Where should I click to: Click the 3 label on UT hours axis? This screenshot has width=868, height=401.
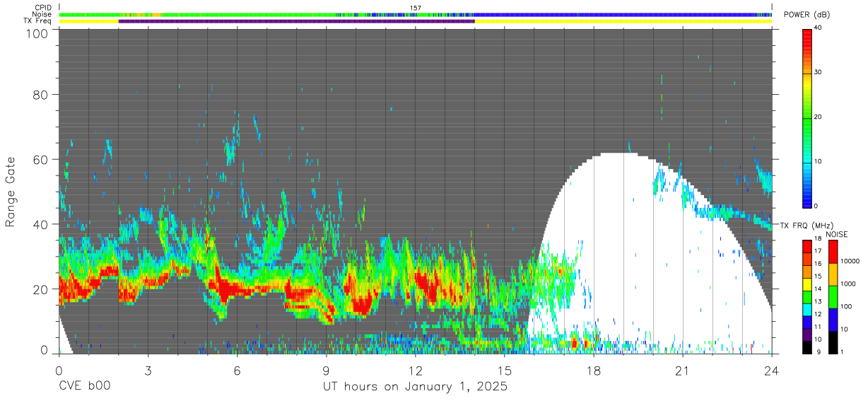click(148, 371)
